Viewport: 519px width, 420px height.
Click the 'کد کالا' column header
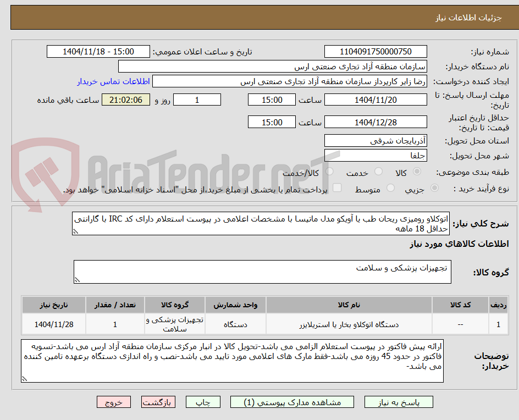coord(460,305)
